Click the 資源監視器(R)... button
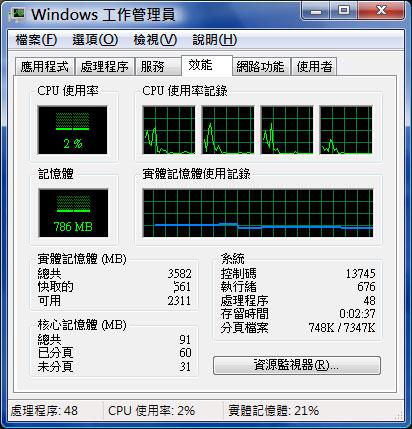 [297, 365]
